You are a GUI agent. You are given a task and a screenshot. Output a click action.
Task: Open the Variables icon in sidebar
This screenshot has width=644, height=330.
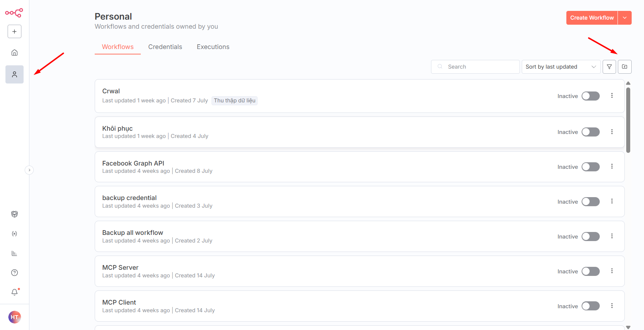click(x=15, y=234)
